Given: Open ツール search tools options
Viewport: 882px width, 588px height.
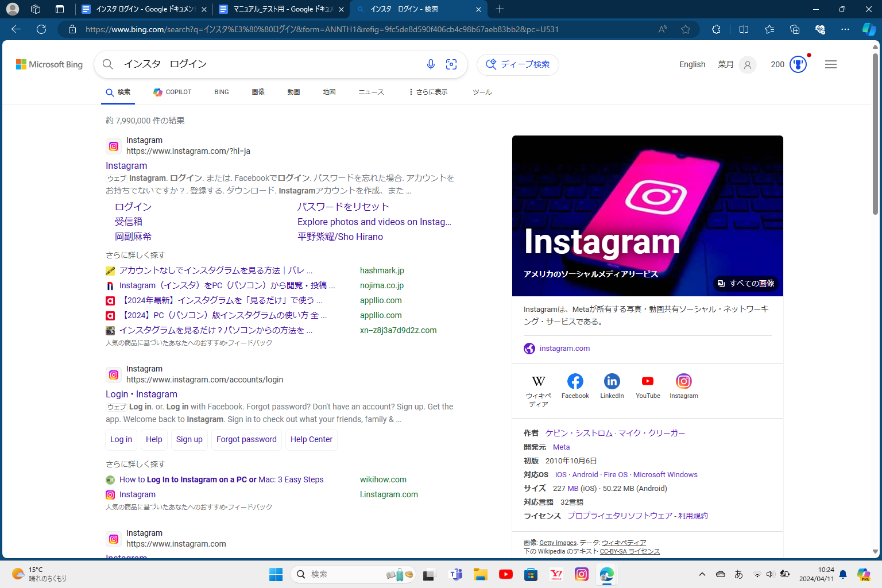Looking at the screenshot, I should [482, 92].
